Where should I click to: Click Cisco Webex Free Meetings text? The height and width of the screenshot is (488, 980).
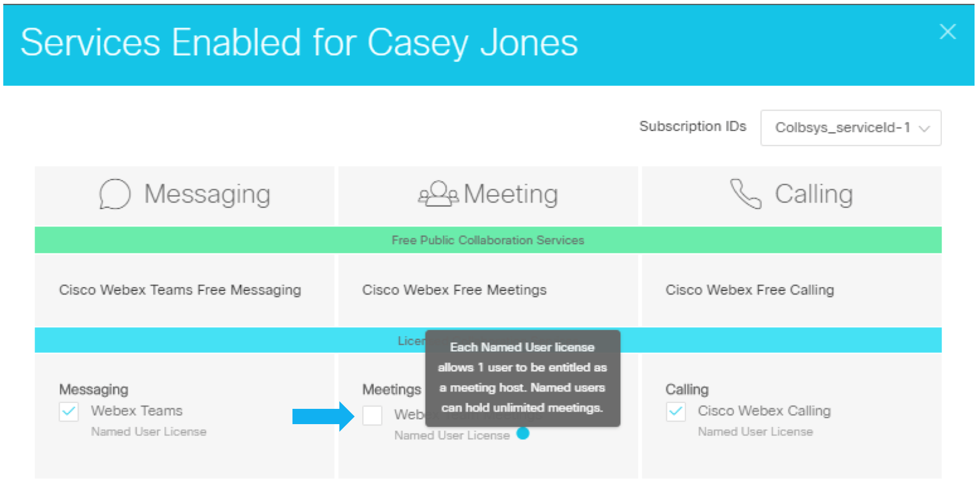[x=455, y=290]
